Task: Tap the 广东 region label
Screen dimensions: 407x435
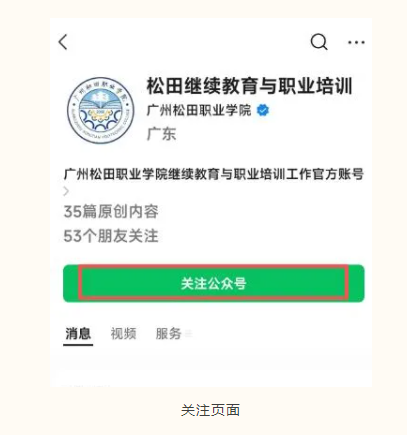Action: point(161,134)
